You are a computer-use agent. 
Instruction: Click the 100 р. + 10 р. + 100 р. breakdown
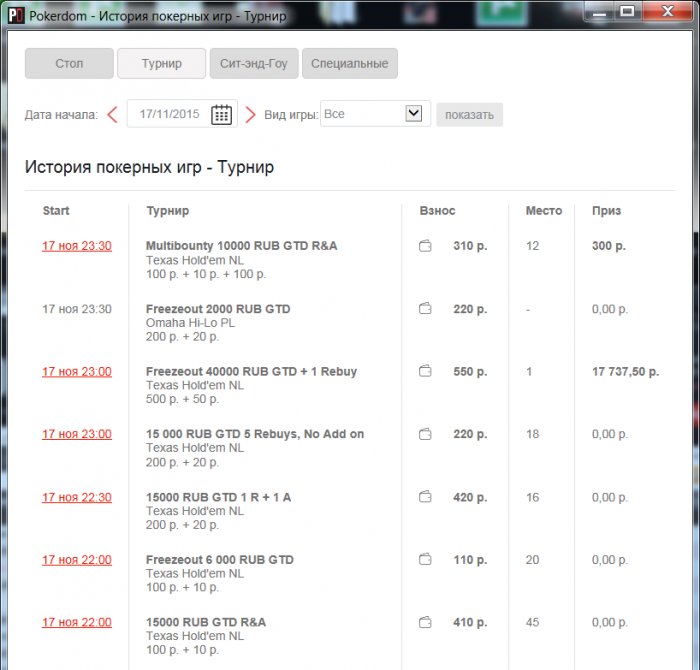pyautogui.click(x=206, y=274)
